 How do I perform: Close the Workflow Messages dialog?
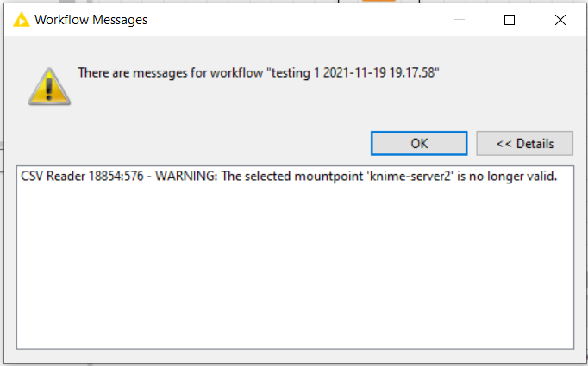coord(560,20)
